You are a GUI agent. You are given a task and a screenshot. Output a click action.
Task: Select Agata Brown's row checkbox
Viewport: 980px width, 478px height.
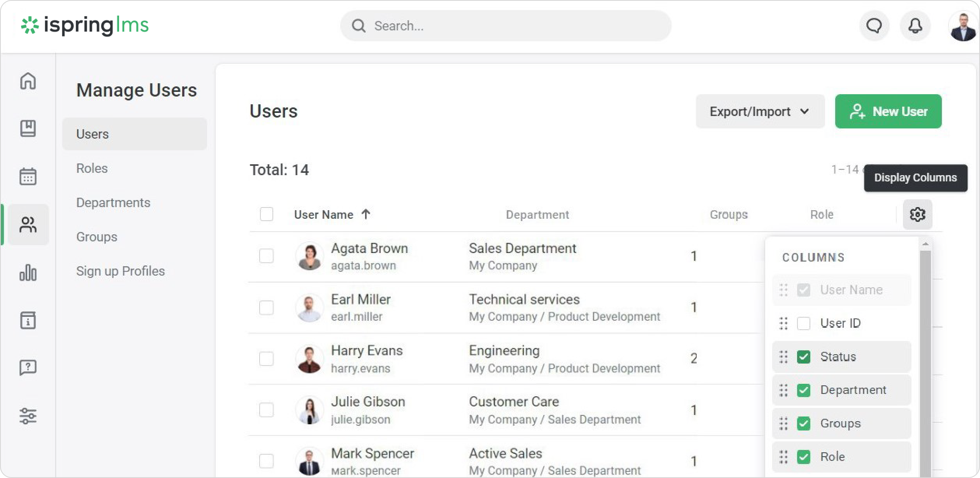pos(267,256)
